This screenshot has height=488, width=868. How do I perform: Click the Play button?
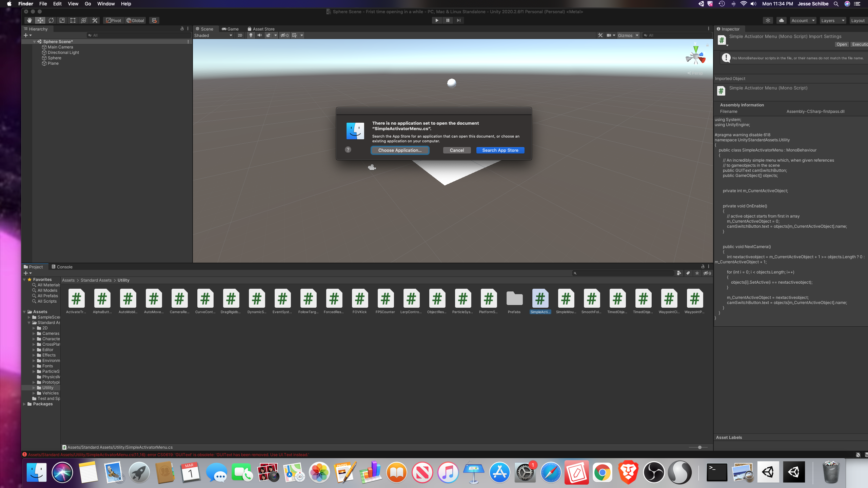[437, 20]
